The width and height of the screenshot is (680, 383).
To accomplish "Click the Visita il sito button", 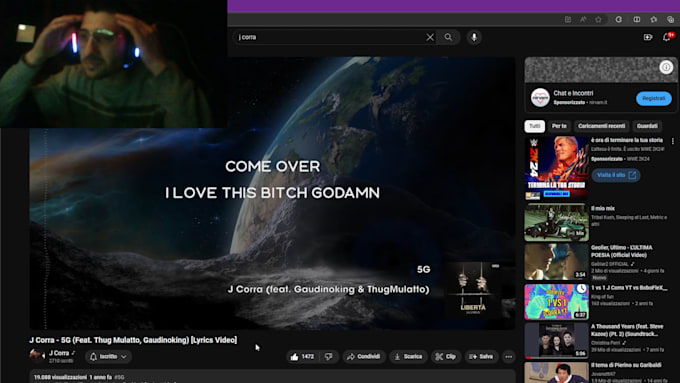I will click(x=616, y=175).
